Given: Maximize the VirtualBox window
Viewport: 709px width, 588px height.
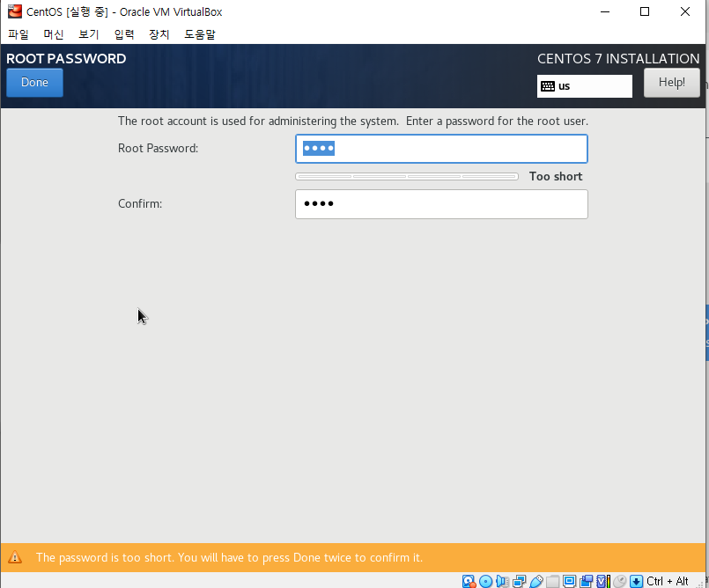Looking at the screenshot, I should [x=645, y=11].
